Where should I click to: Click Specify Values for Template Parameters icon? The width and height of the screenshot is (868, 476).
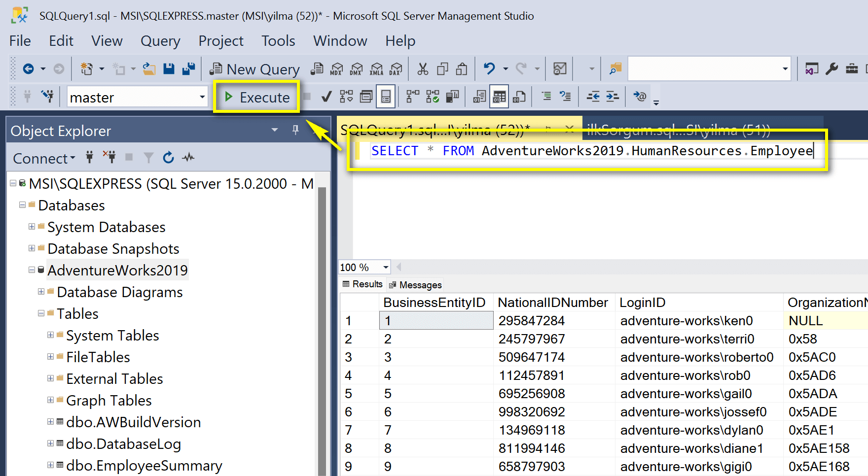pos(640,97)
